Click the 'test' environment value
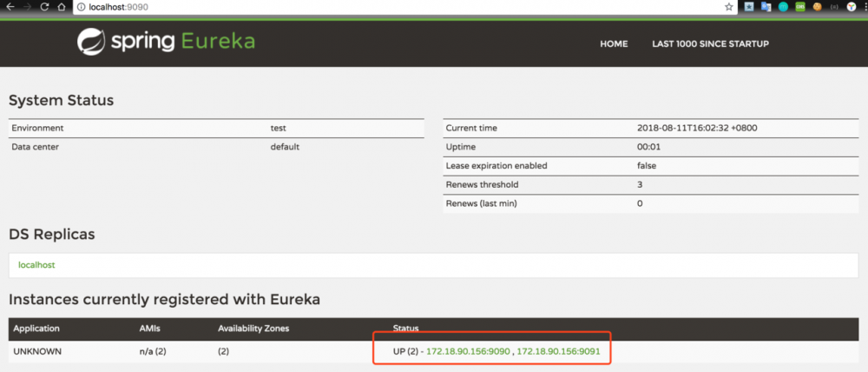This screenshot has width=868, height=372. point(279,128)
